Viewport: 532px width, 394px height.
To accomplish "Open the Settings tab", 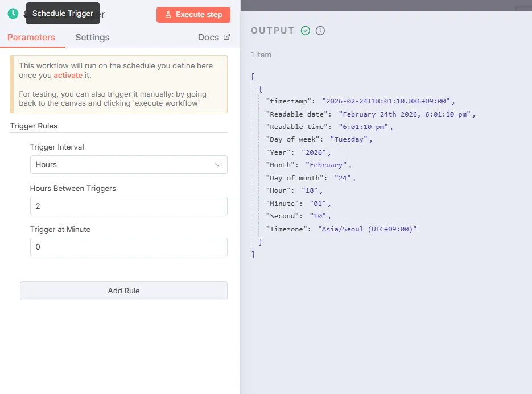I will (92, 38).
